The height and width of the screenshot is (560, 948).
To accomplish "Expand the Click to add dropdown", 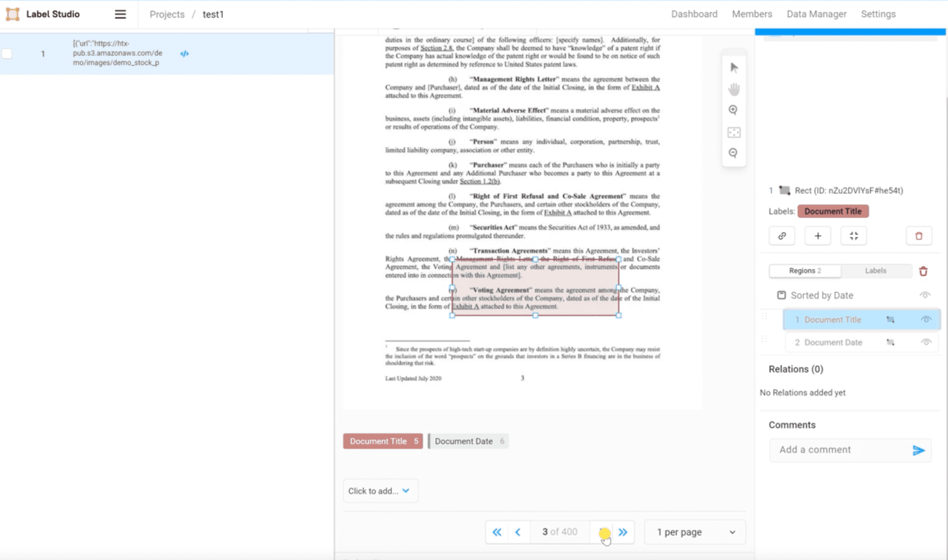I will pos(380,490).
